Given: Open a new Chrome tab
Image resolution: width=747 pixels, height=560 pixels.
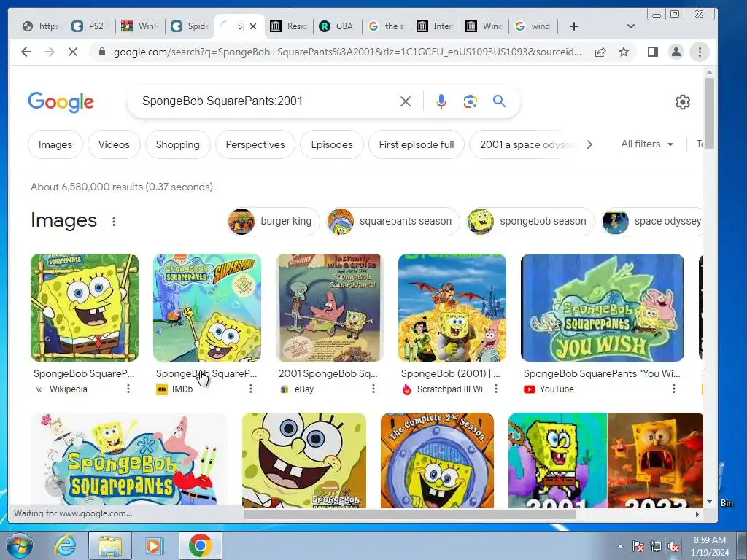Looking at the screenshot, I should (574, 26).
